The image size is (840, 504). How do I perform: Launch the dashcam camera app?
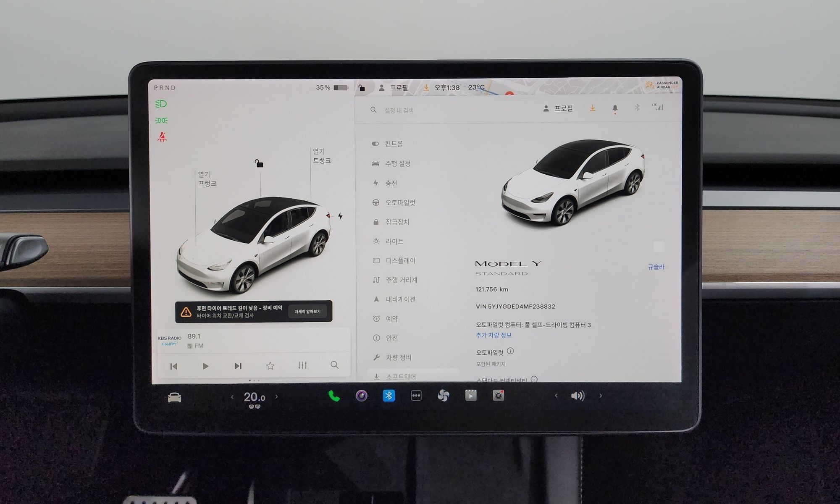coord(498,396)
